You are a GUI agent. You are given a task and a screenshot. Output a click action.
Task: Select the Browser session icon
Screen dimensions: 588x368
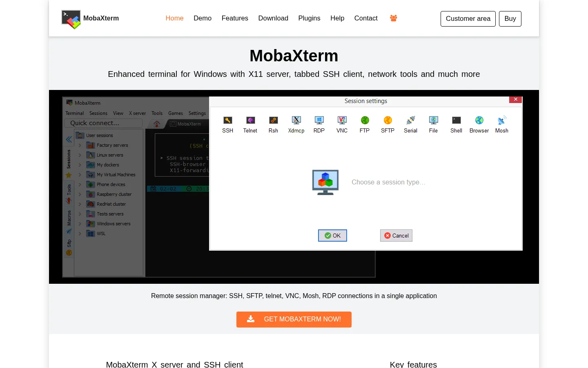pos(479,120)
